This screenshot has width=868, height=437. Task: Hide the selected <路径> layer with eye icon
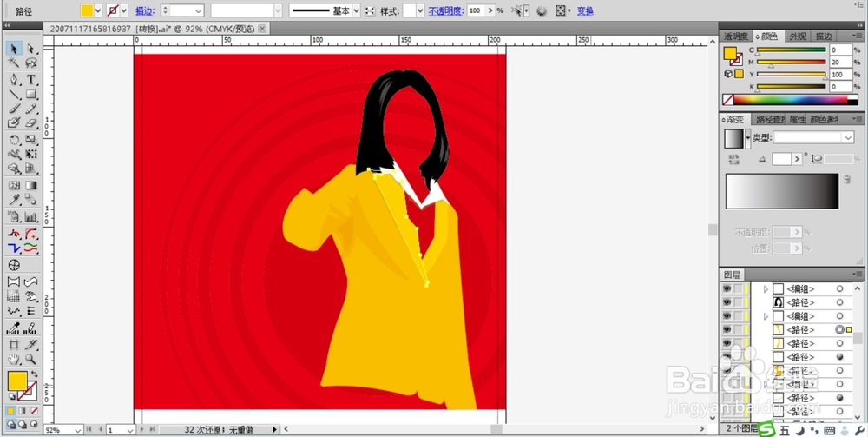click(x=727, y=329)
